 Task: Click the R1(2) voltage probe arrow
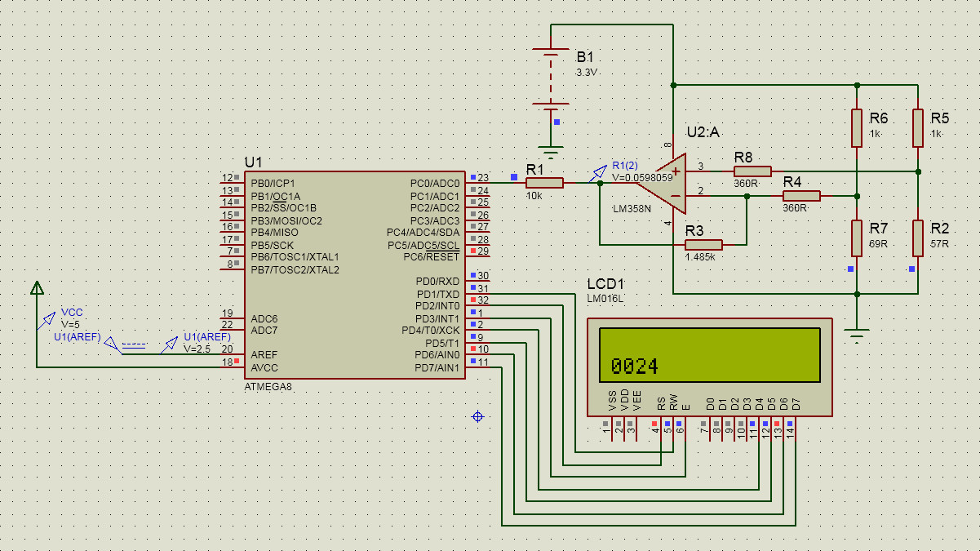click(598, 172)
